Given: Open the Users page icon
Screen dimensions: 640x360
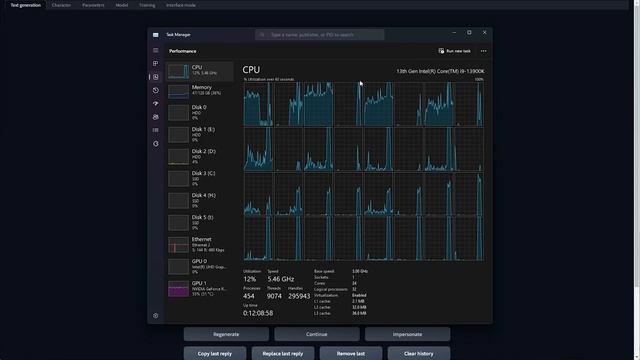Looking at the screenshot, I should pos(156,117).
